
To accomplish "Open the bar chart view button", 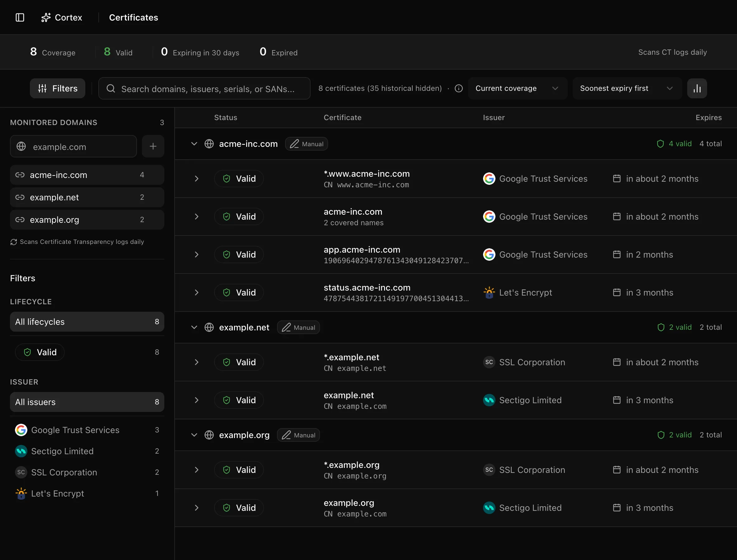I will (697, 88).
